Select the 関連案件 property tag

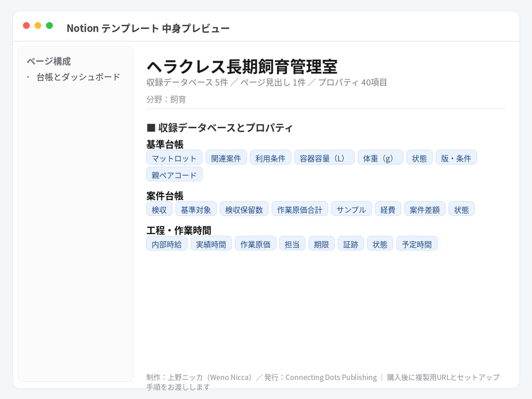(227, 157)
